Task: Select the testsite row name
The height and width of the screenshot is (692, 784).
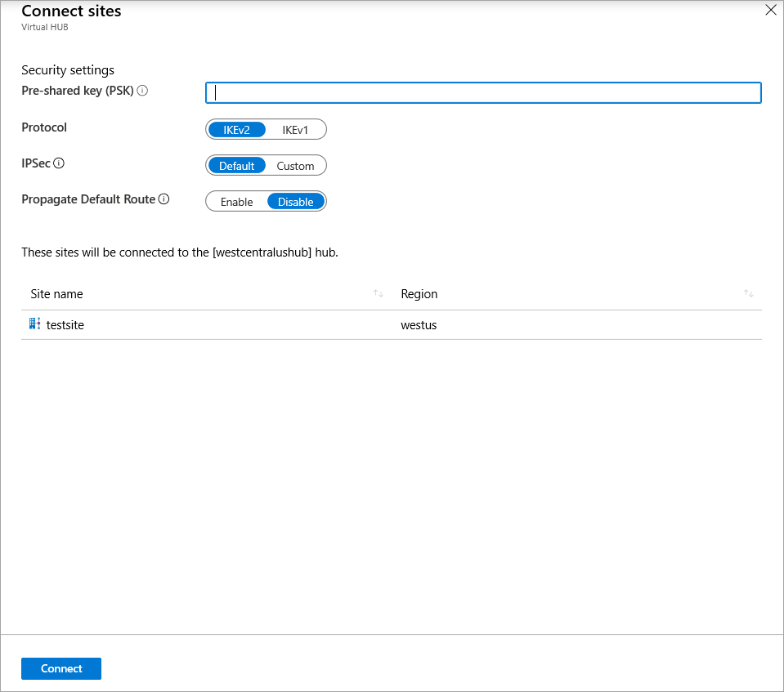Action: tap(65, 325)
